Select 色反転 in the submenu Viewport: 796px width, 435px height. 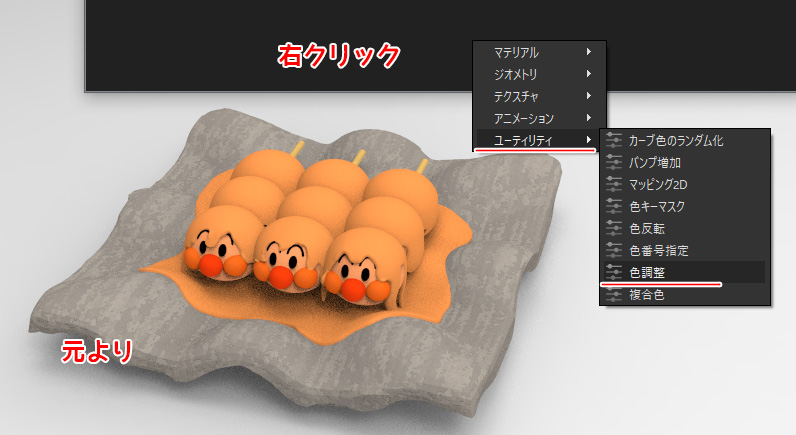(650, 228)
